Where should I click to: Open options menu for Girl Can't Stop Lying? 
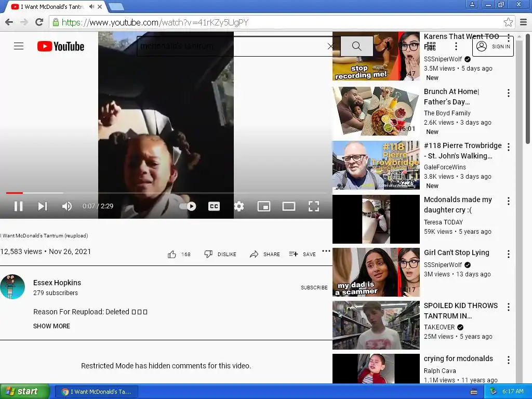(x=508, y=254)
